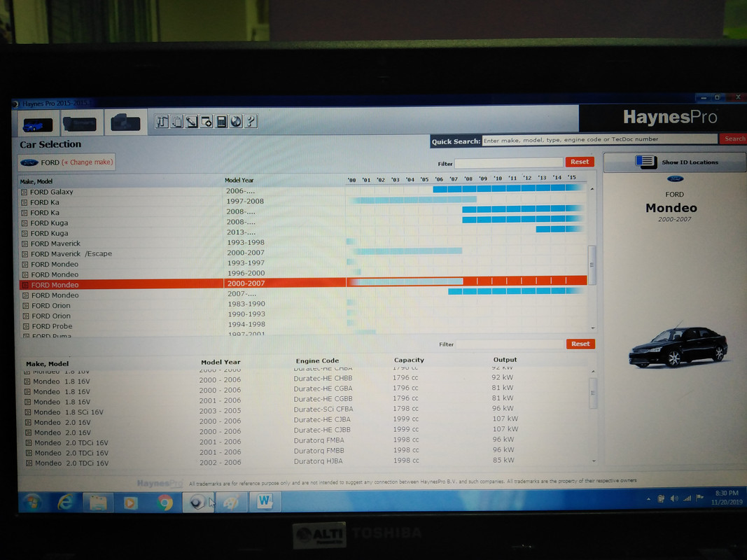This screenshot has width=747, height=560.
Task: Reset the lower engine list filter
Action: pos(581,344)
